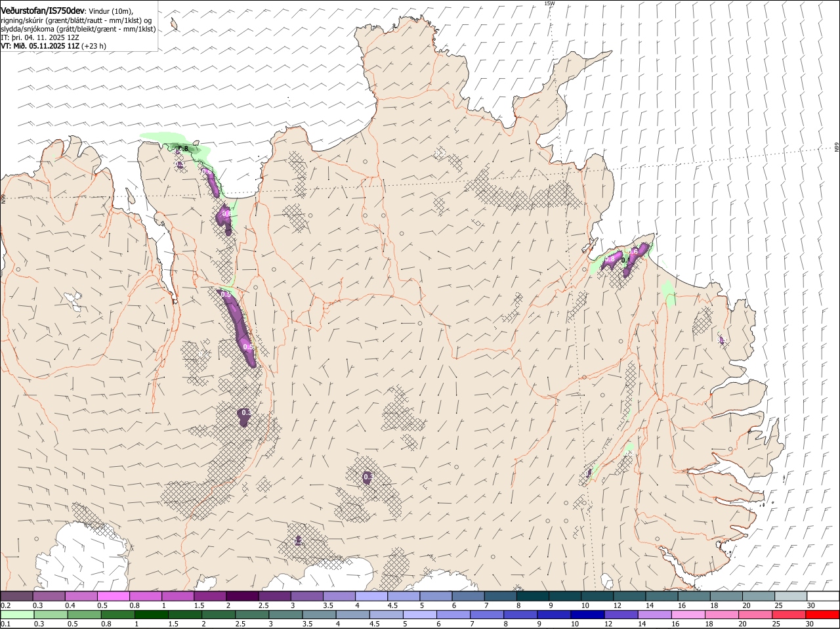Click lower rain scale swatch labeled 0.5
This screenshot has height=629, width=840.
[84, 615]
